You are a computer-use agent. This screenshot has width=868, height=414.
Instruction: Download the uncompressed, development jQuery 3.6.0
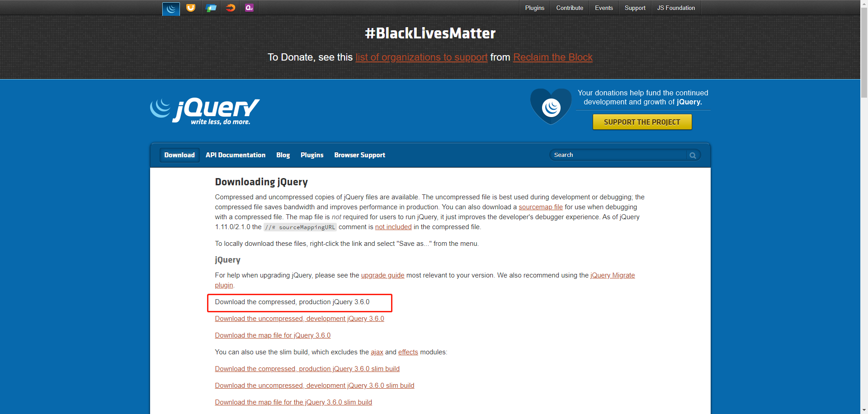(300, 319)
